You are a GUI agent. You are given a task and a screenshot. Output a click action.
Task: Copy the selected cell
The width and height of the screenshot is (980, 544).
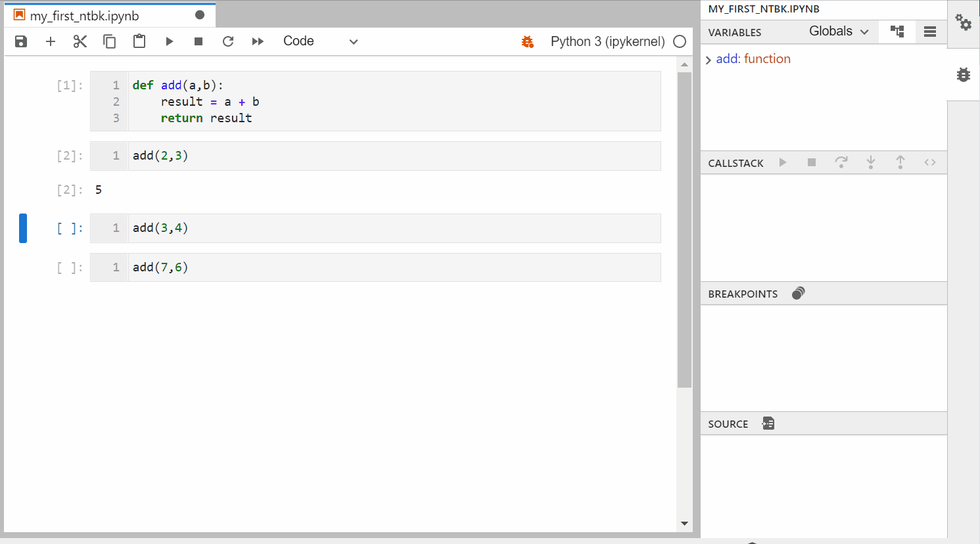109,41
